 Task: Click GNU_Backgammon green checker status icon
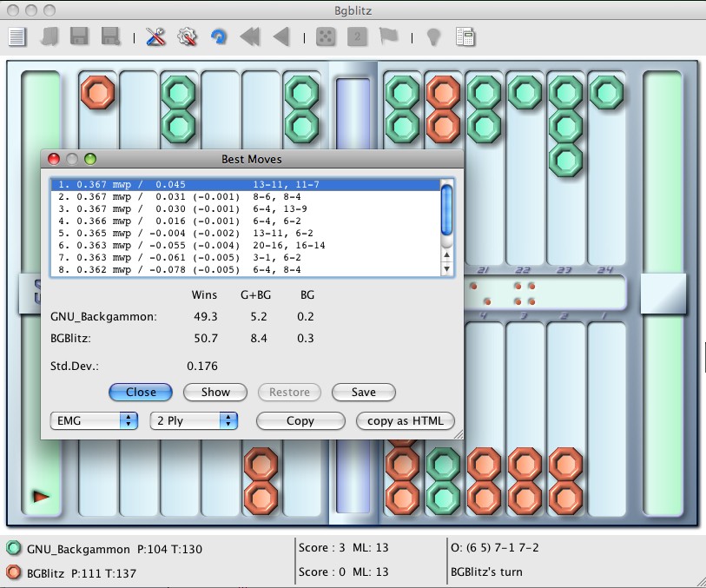(x=14, y=548)
